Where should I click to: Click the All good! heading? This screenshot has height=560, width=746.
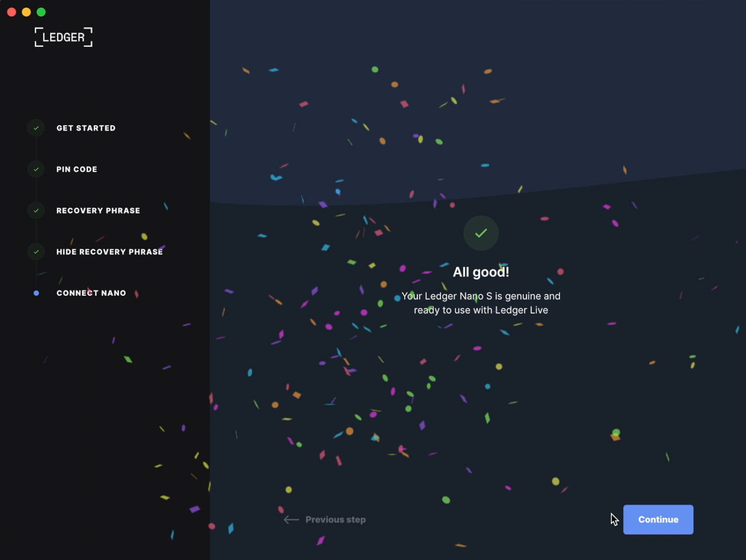pyautogui.click(x=481, y=272)
